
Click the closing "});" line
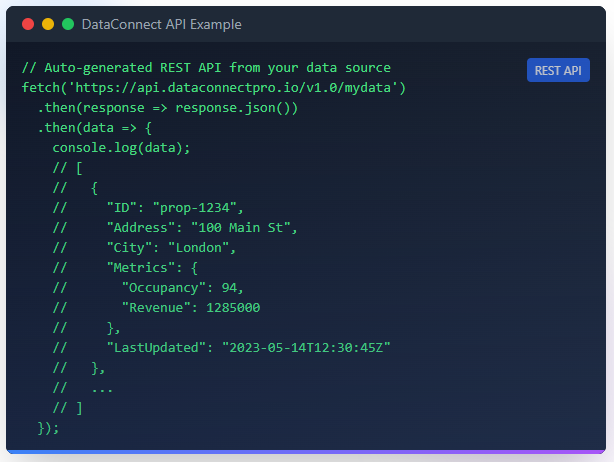click(x=48, y=428)
